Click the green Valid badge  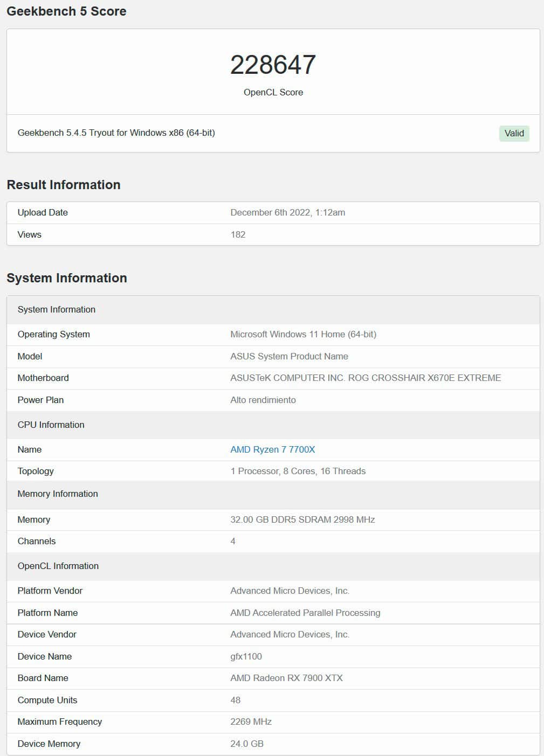pos(514,133)
